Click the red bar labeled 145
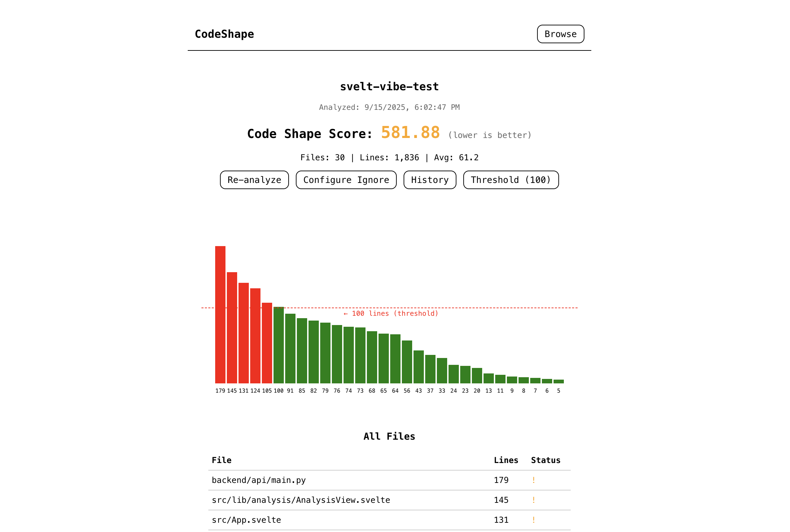The height and width of the screenshot is (532, 790). 232,327
